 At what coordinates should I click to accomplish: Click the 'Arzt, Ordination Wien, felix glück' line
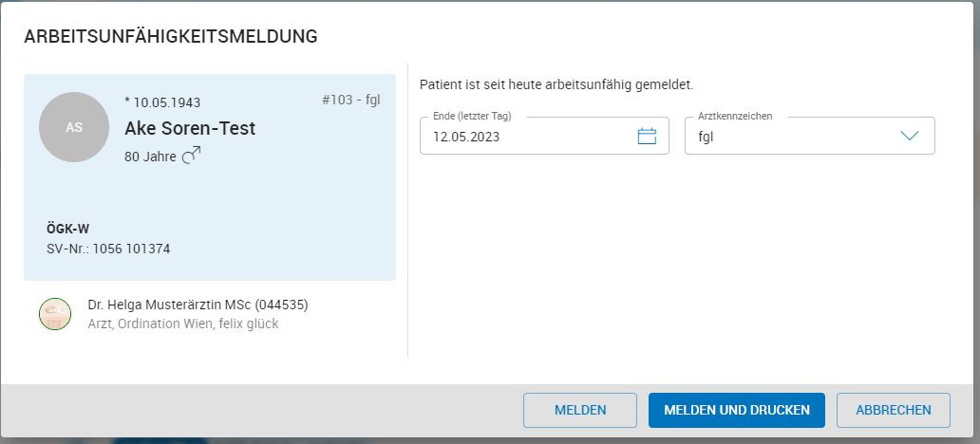(x=183, y=324)
